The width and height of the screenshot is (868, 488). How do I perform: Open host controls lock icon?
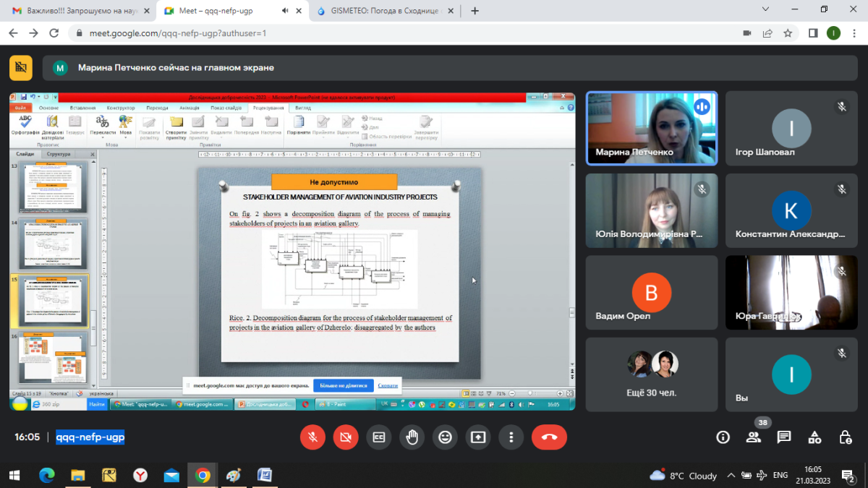[x=845, y=437]
